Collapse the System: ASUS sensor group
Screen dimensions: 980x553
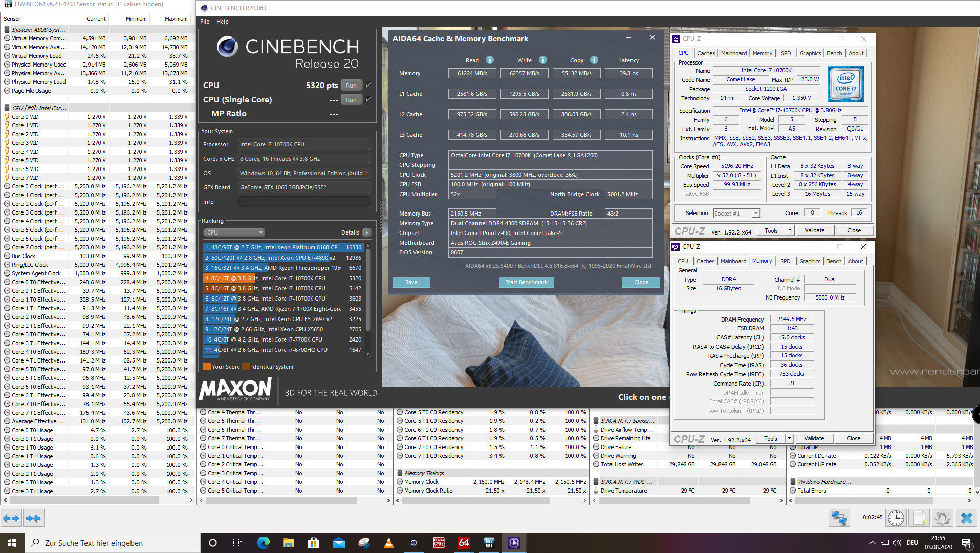38,29
